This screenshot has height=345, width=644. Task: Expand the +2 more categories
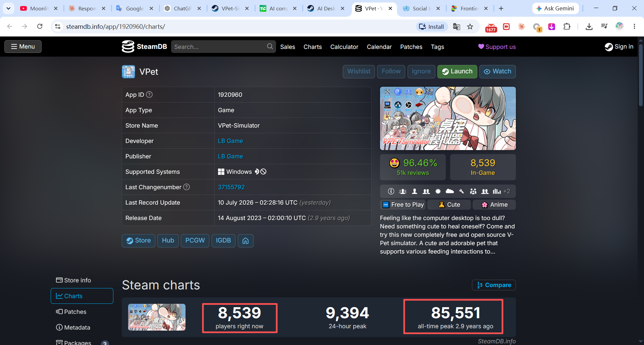click(507, 191)
